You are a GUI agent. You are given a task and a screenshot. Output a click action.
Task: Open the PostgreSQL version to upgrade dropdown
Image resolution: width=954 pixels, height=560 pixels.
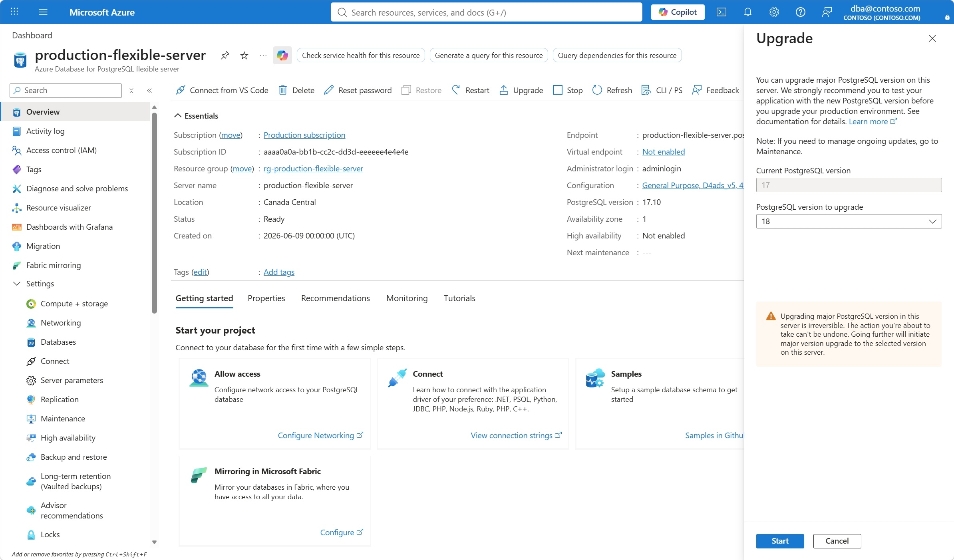(x=849, y=221)
